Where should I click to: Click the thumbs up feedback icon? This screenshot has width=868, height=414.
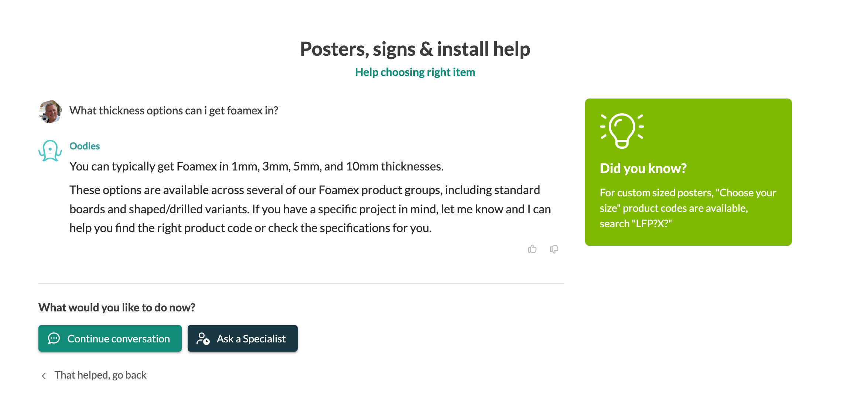click(x=532, y=249)
